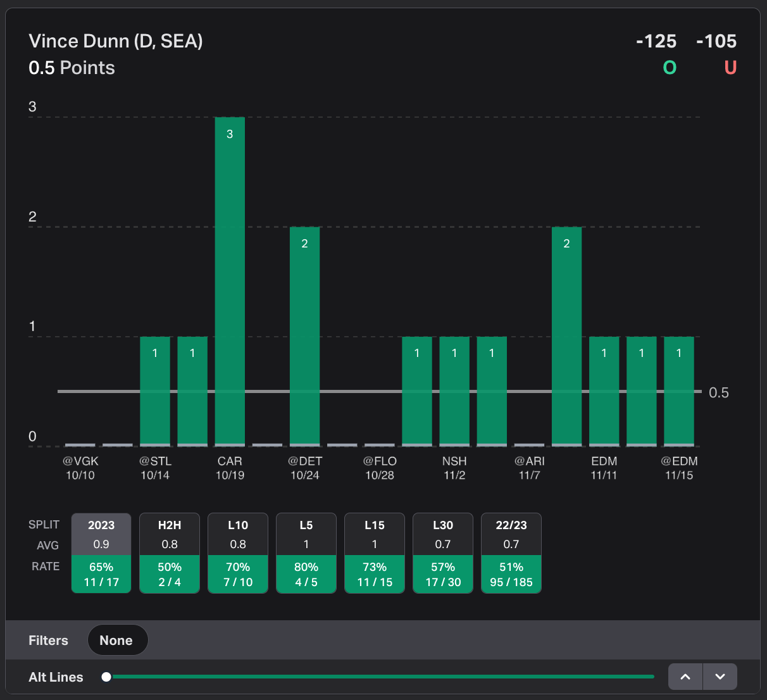Toggle the L15 split card

point(375,553)
